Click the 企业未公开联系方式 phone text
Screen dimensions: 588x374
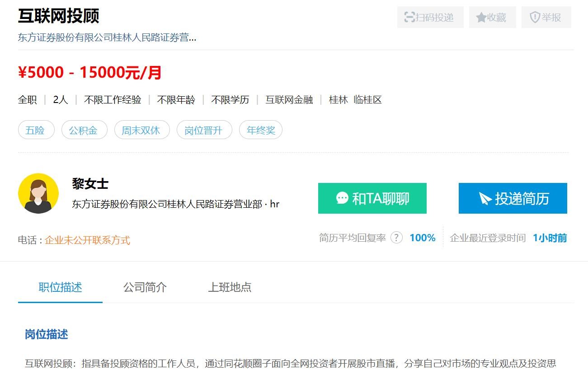point(87,240)
